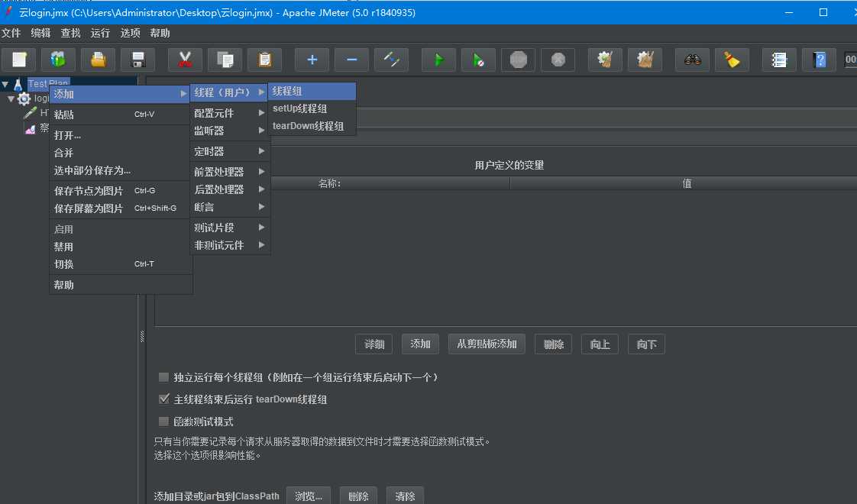The width and height of the screenshot is (857, 504).
Task: Click the 从剪贴板添加 button
Action: (487, 344)
